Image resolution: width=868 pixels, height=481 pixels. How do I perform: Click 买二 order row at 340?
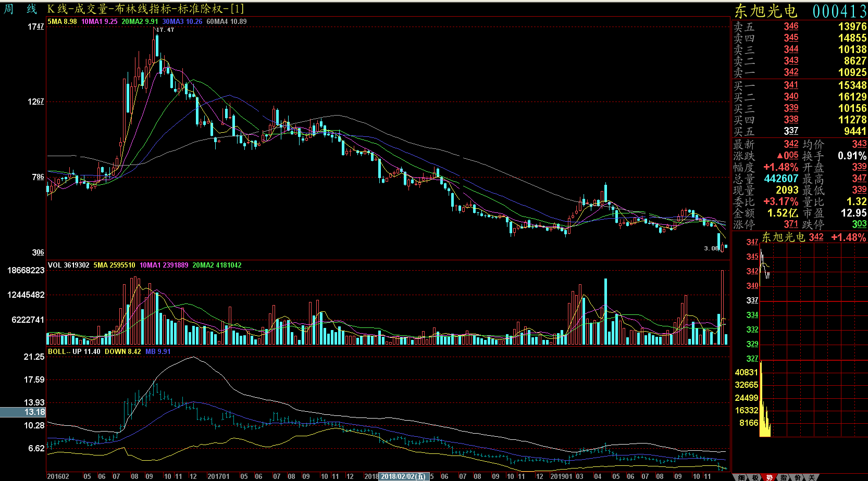tap(800, 97)
